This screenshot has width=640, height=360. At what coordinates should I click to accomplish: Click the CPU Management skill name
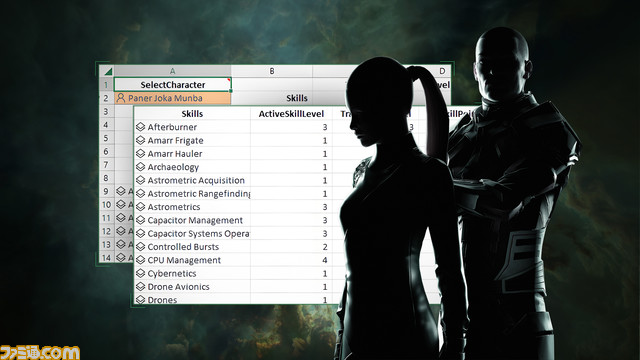[184, 260]
